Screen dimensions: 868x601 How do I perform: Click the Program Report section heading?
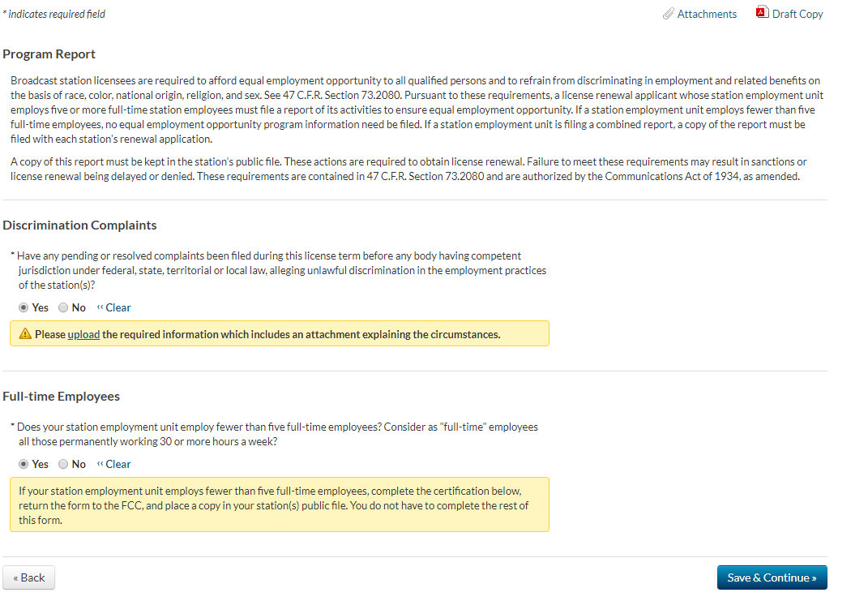[x=49, y=54]
